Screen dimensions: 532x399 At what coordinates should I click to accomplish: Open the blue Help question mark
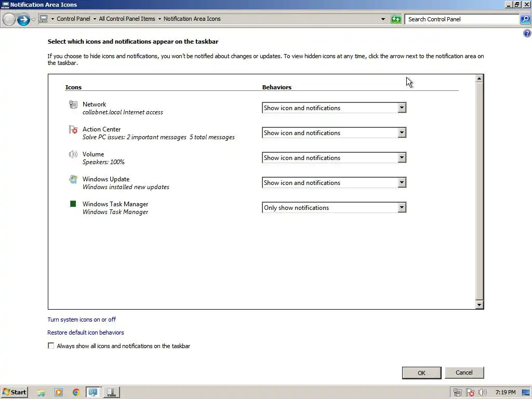527,33
